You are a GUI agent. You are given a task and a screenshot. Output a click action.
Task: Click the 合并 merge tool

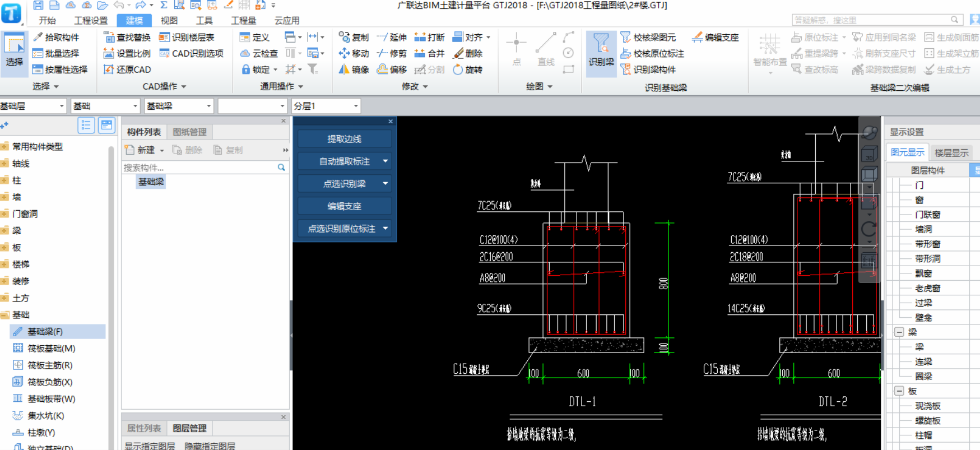pos(429,53)
